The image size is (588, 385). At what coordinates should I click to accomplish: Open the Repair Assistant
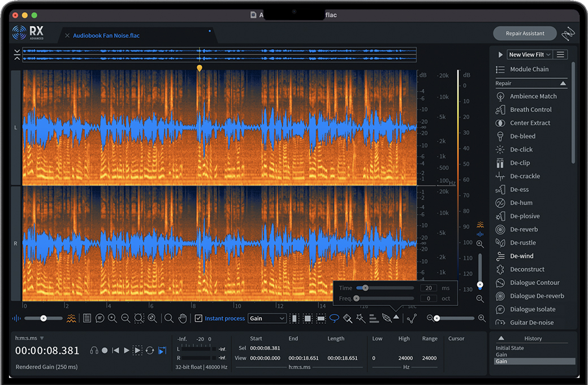point(525,33)
